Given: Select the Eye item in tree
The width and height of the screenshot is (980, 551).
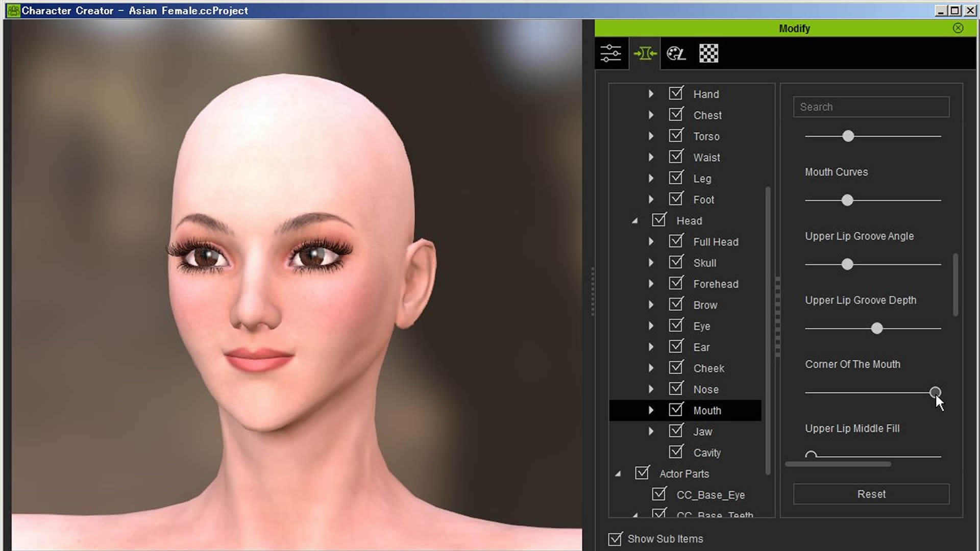Looking at the screenshot, I should pos(701,327).
